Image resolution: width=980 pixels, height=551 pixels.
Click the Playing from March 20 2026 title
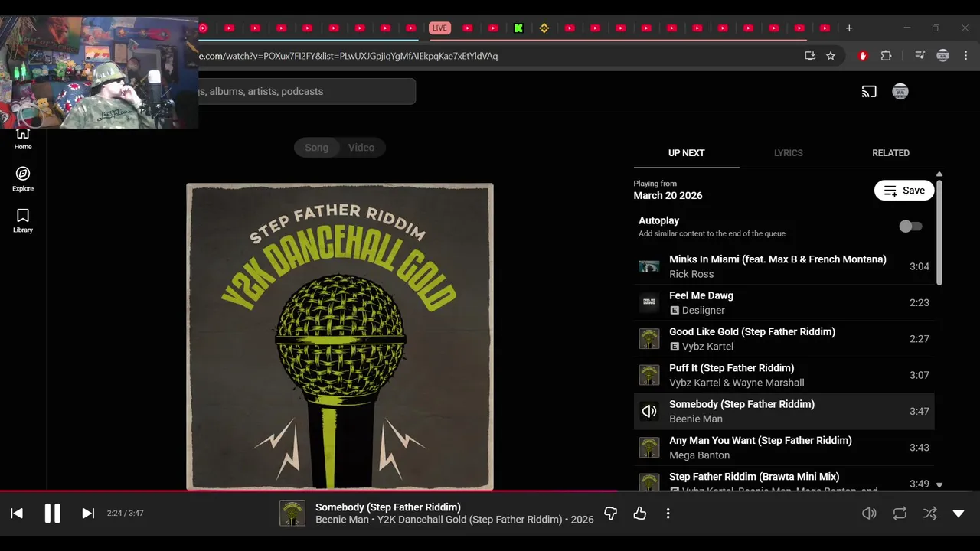coord(668,195)
